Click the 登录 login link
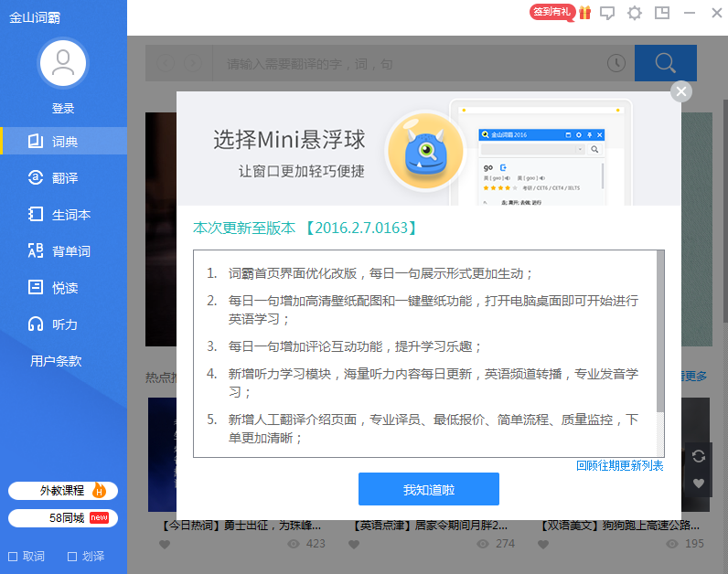Viewport: 728px width, 574px height. point(63,109)
